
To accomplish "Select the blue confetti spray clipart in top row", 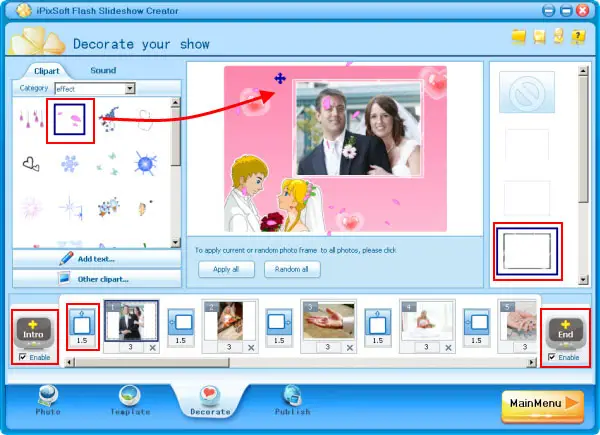I will 109,119.
